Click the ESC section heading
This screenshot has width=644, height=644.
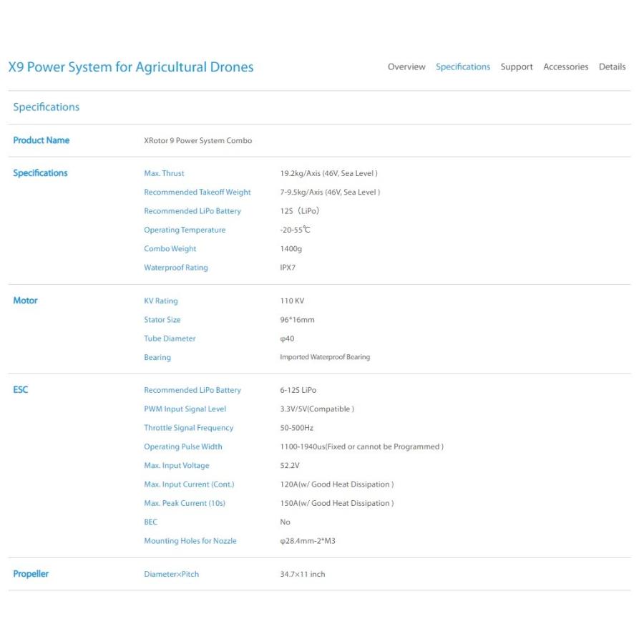click(21, 390)
